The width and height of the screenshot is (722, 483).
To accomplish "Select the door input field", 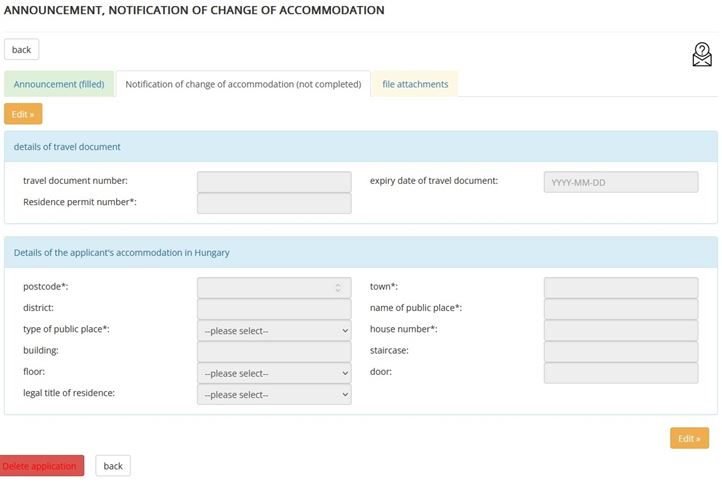I will click(621, 373).
